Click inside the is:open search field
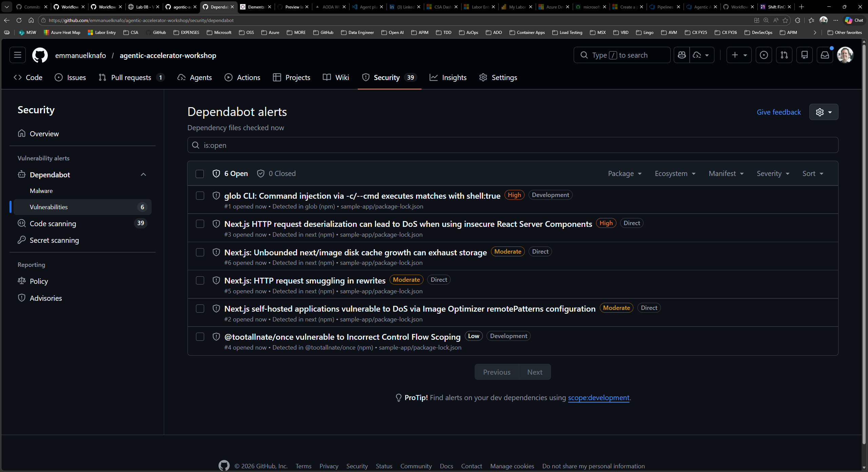This screenshot has height=472, width=868. pyautogui.click(x=407, y=145)
